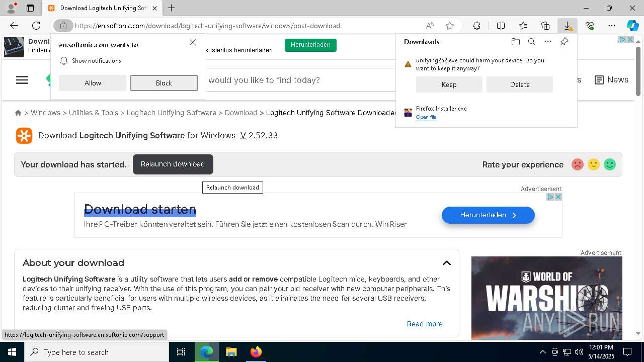This screenshot has width=644, height=362.
Task: Click the Softonic search field
Action: (299, 80)
